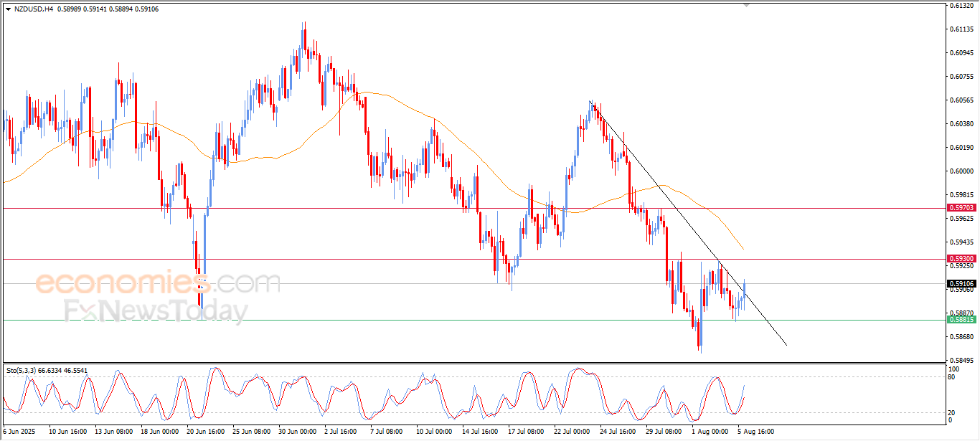Click the green 0.58815 price level tag
Screen dimensions: 980x441
click(961, 320)
